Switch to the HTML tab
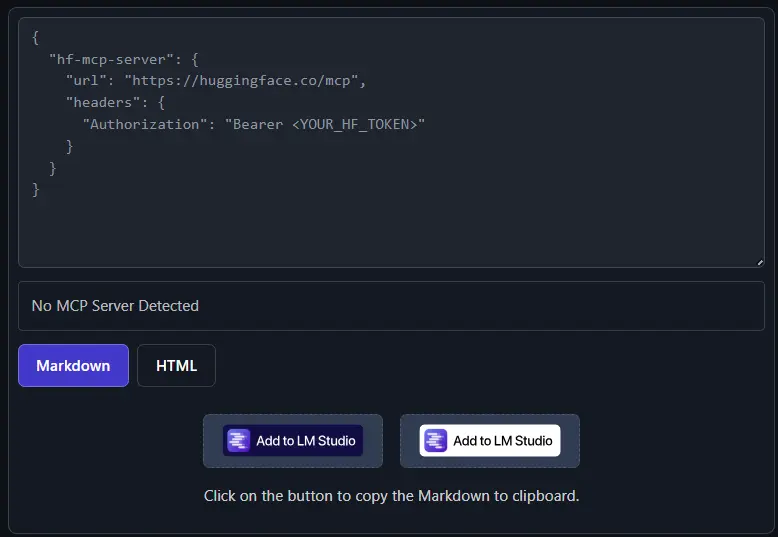This screenshot has width=778, height=537. [x=176, y=365]
